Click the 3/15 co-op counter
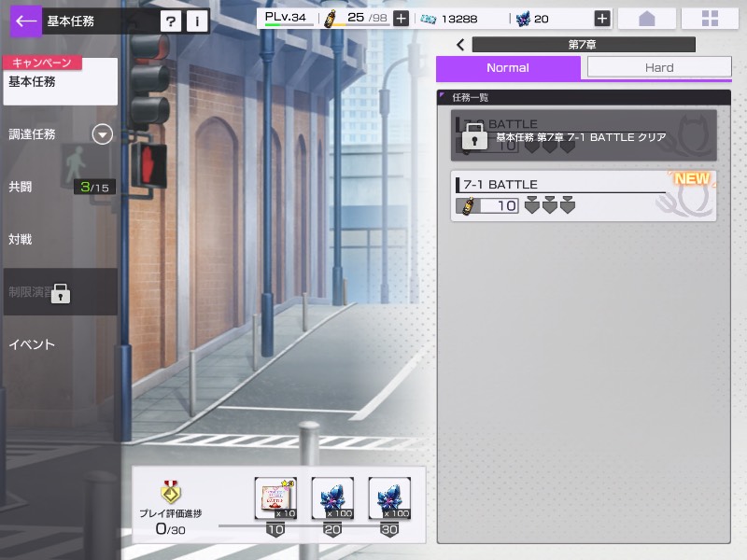The width and height of the screenshot is (747, 560). (x=94, y=187)
